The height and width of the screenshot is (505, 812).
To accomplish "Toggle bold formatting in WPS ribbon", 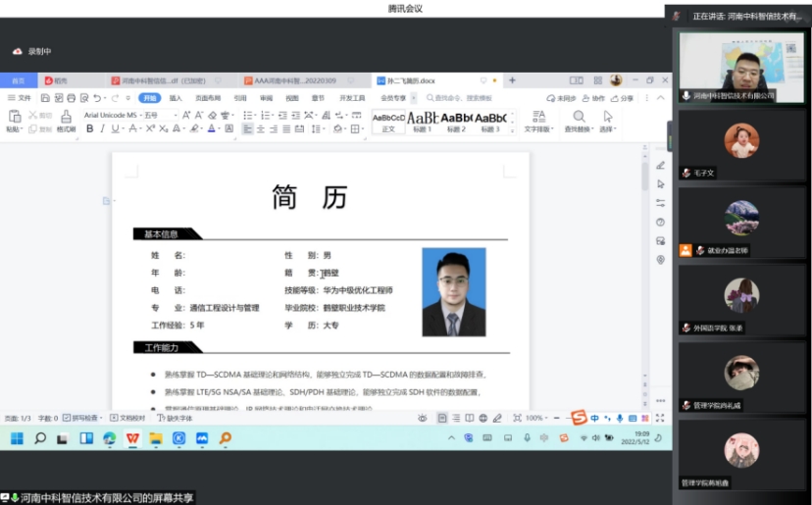I will (89, 128).
